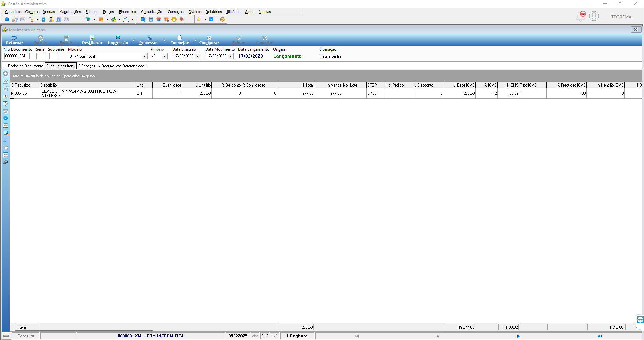Click the cash register icon
Viewport: 644px width, 340px height.
tap(126, 19)
